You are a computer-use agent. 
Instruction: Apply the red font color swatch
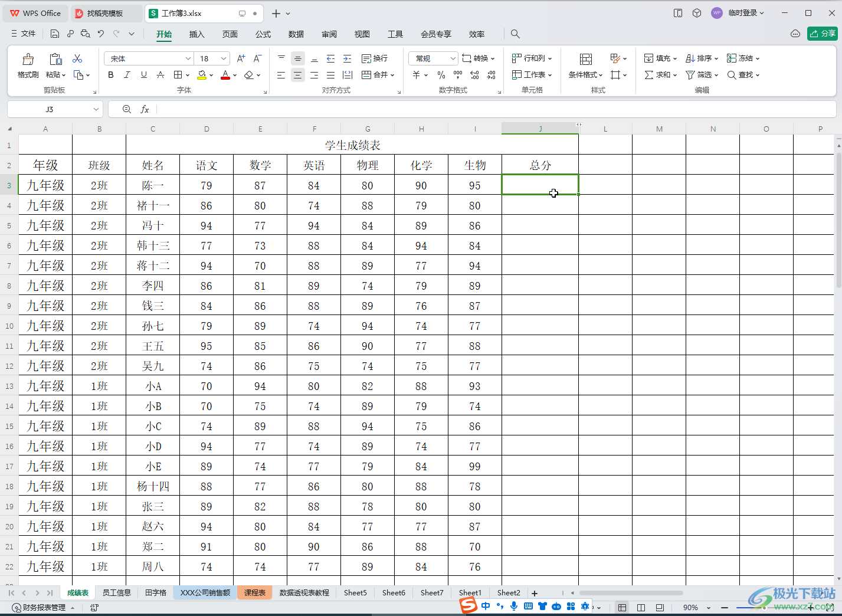point(225,75)
